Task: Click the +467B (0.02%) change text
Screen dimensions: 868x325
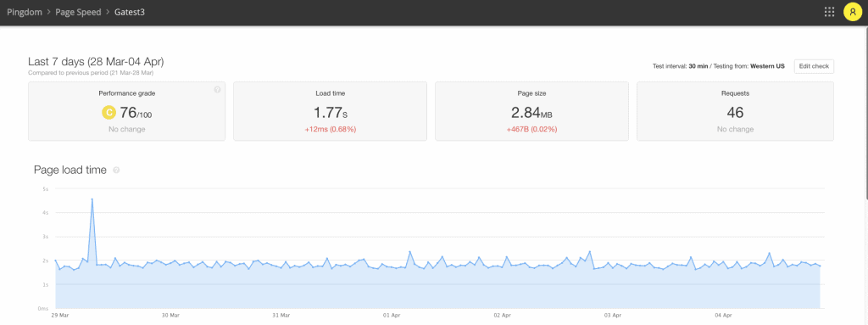Action: coord(531,129)
